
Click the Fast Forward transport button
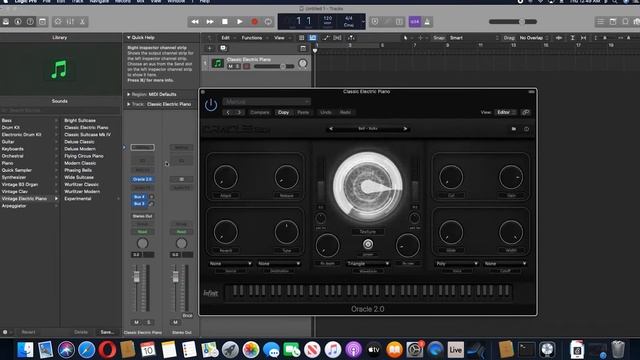click(x=210, y=22)
